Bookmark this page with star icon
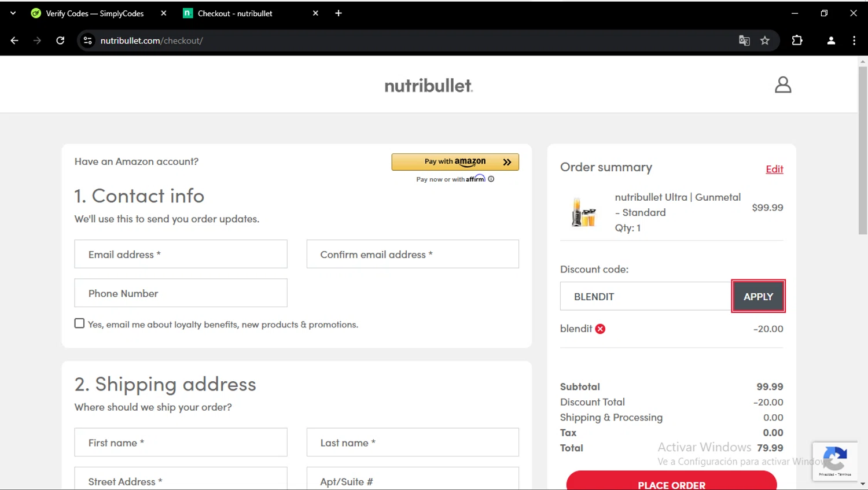The height and width of the screenshot is (490, 868). pyautogui.click(x=765, y=40)
